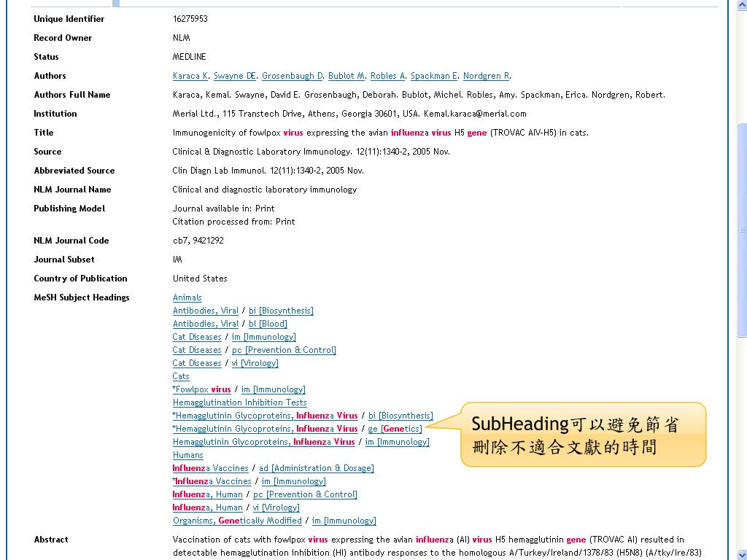Open Hemagglutinin Glycoproteins heading beside Immunology
Screen dimensions: 747x560
coord(263,442)
